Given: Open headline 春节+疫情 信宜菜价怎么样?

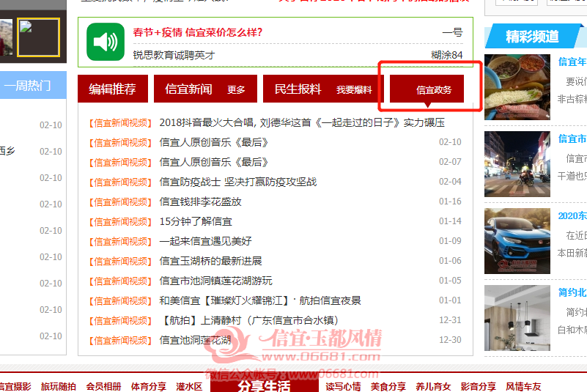Looking at the screenshot, I should tap(198, 32).
